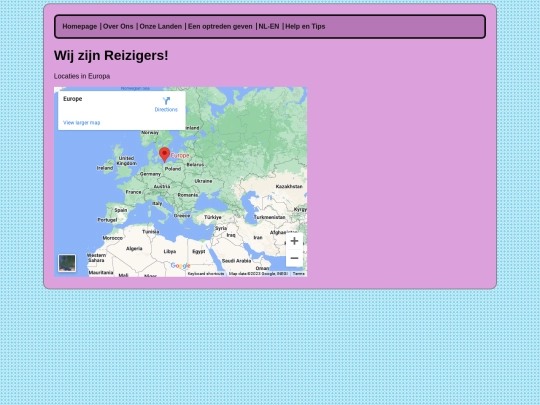Click the Mauritania label on the map

pos(101,272)
